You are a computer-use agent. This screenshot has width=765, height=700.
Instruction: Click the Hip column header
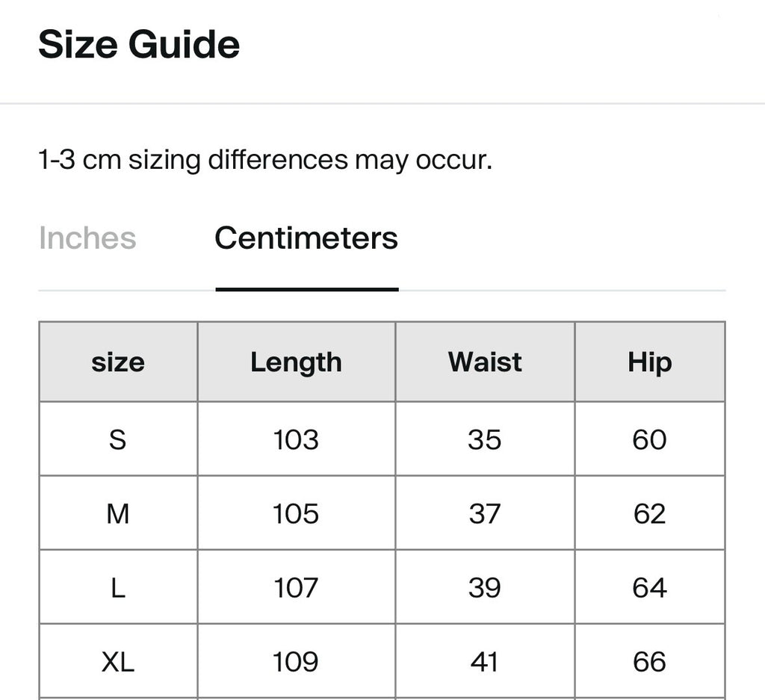pyautogui.click(x=650, y=362)
